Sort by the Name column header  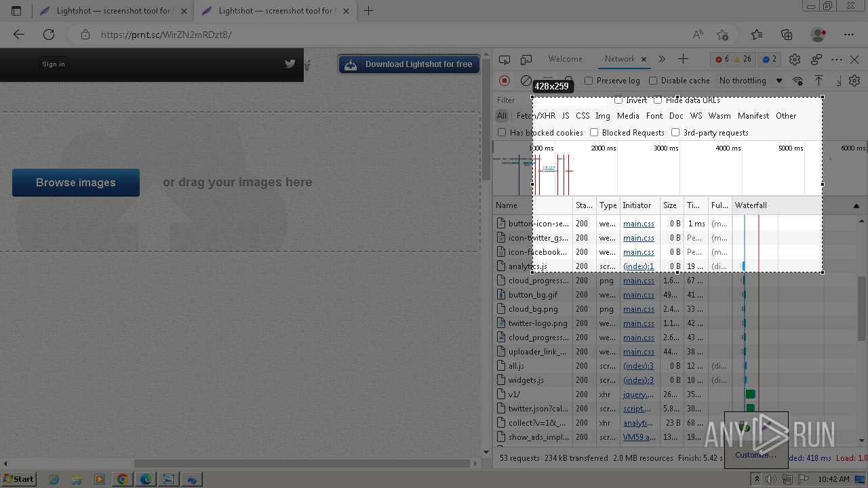533,205
